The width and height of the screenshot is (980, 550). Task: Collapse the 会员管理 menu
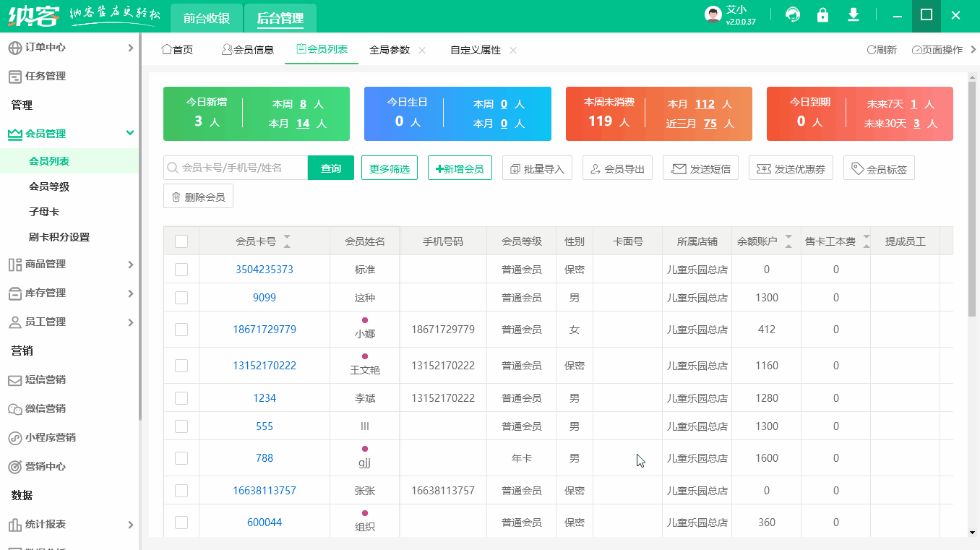(130, 134)
